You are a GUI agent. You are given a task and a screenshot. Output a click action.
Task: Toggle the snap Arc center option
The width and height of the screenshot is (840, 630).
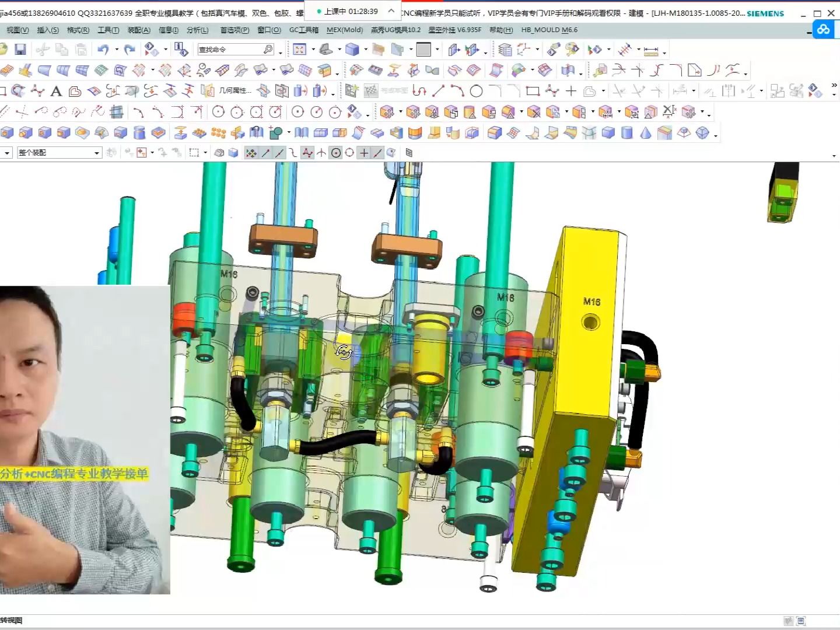[x=336, y=153]
